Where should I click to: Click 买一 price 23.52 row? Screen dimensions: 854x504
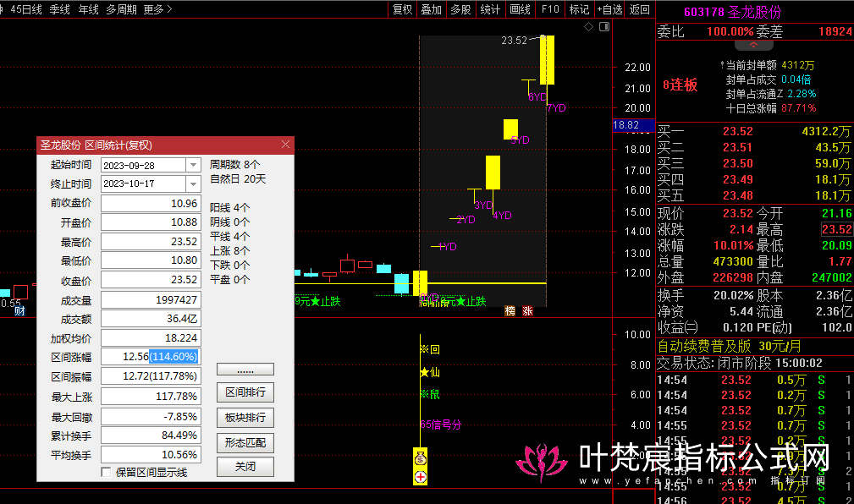[x=754, y=131]
